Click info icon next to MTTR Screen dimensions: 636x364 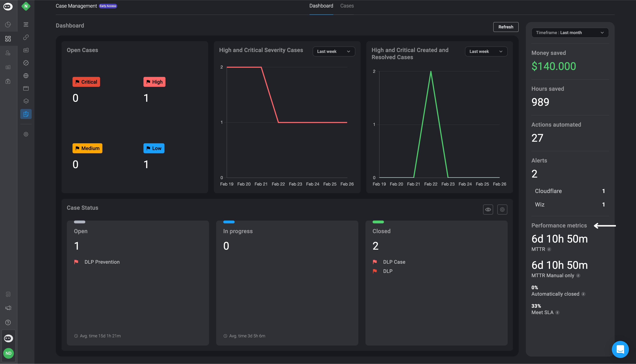point(549,249)
